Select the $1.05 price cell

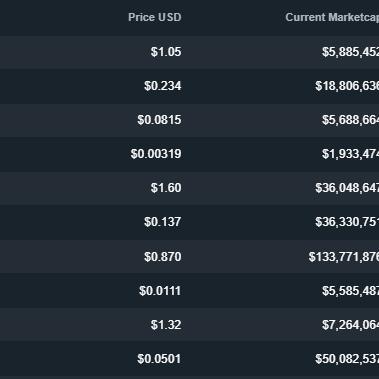coord(166,52)
